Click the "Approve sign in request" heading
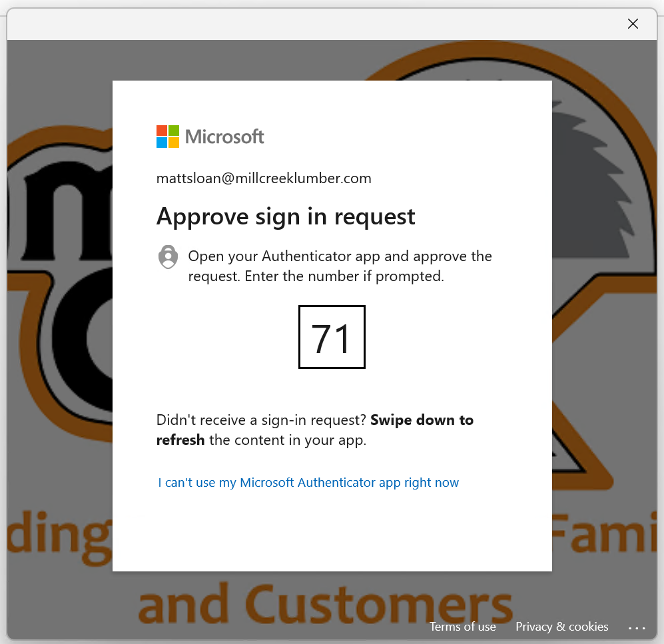The height and width of the screenshot is (644, 664). 286,216
